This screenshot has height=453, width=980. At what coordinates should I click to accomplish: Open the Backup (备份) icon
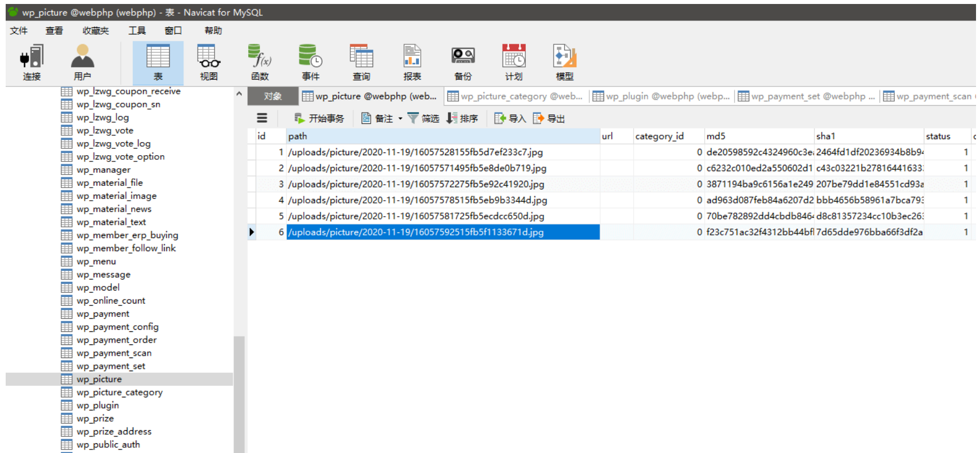pyautogui.click(x=463, y=63)
